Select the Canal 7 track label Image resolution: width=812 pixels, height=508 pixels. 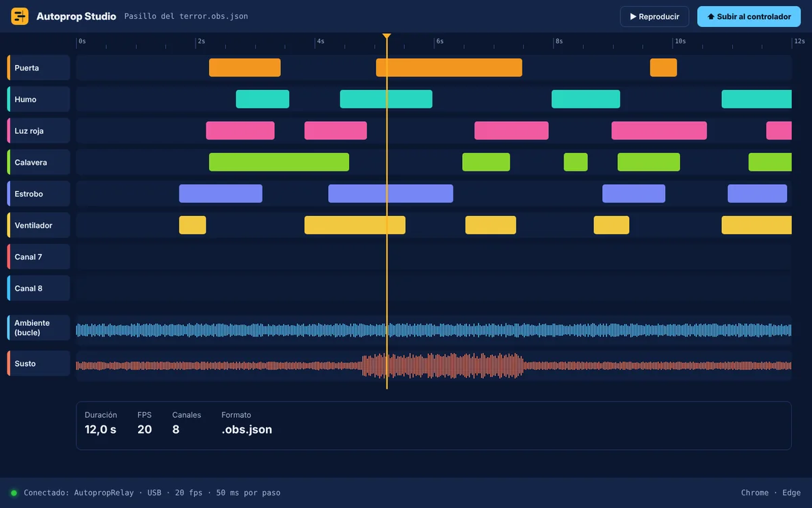tap(39, 257)
